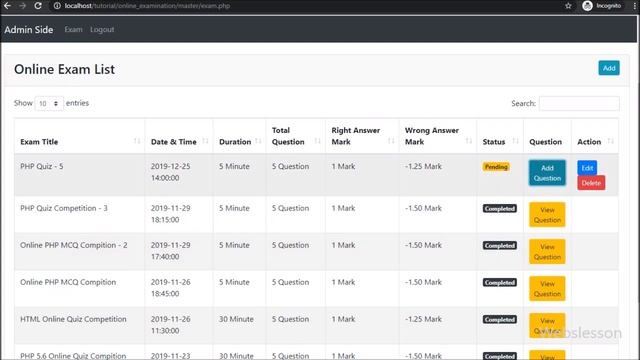
Task: Click Completed badge for PHP Quiz Competition - 3
Action: [x=500, y=209]
